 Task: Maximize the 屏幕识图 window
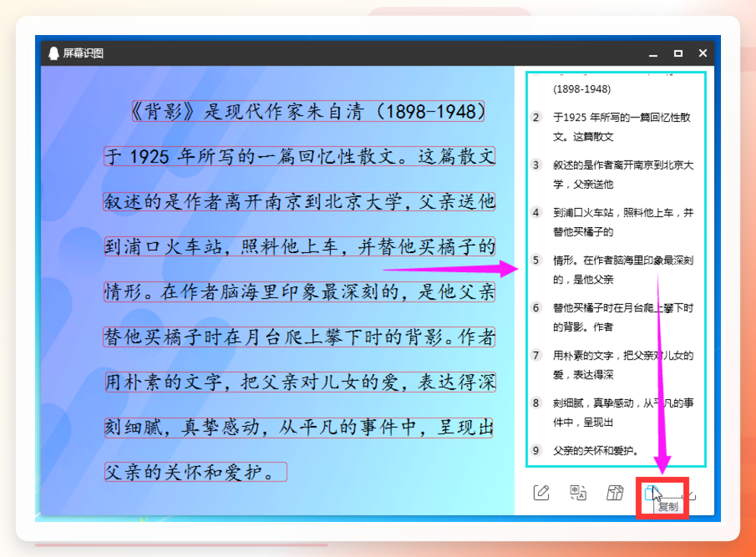678,53
